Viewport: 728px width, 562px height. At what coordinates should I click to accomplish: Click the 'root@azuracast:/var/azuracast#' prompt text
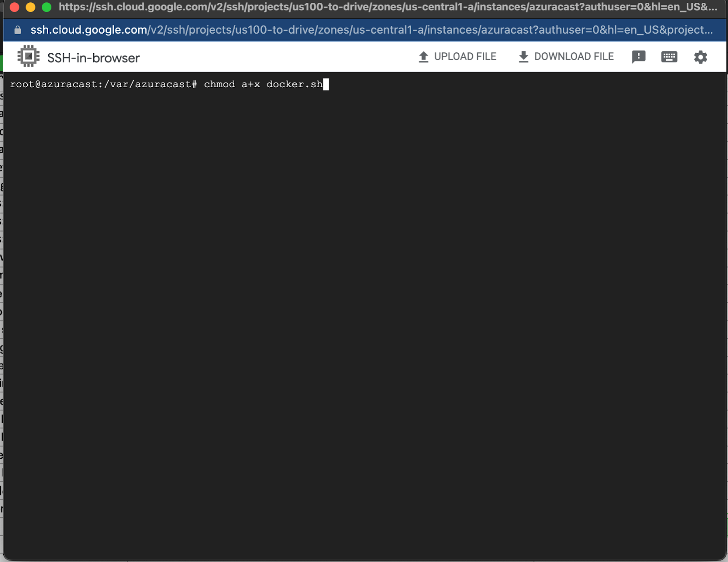104,84
